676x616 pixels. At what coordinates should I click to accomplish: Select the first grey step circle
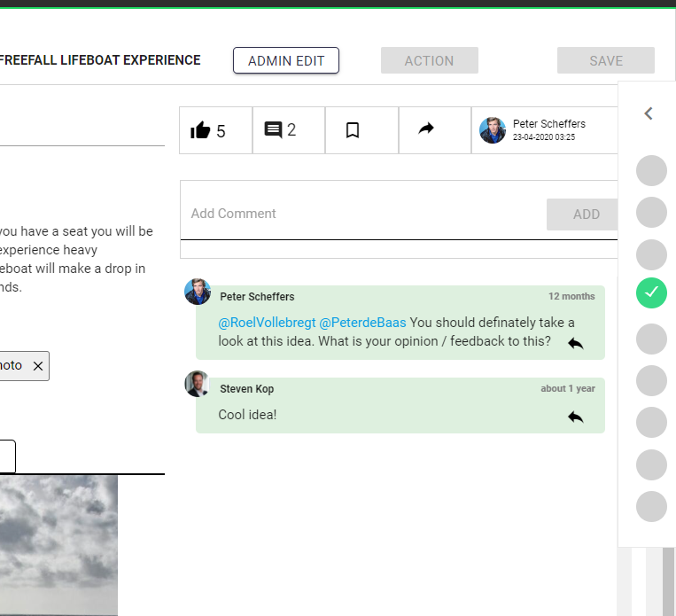coord(651,170)
